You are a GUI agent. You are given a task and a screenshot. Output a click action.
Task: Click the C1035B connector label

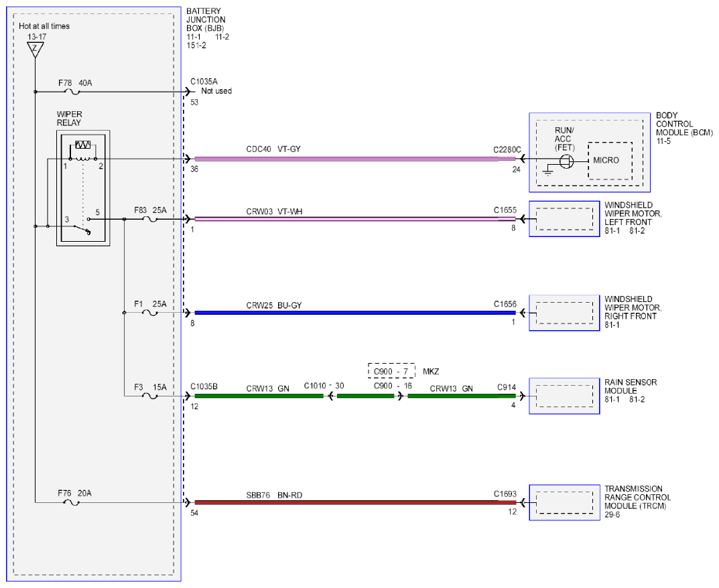pos(204,386)
